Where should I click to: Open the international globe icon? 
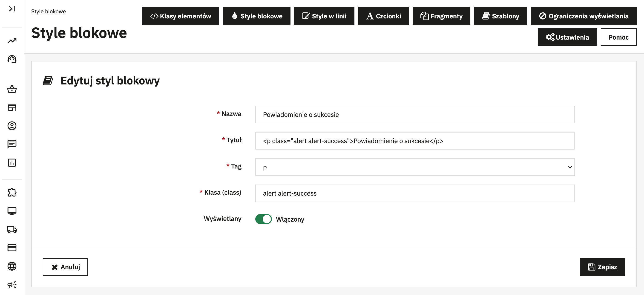(12, 266)
